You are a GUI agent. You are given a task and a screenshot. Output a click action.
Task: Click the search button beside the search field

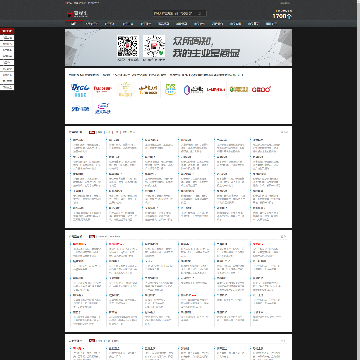(x=200, y=13)
